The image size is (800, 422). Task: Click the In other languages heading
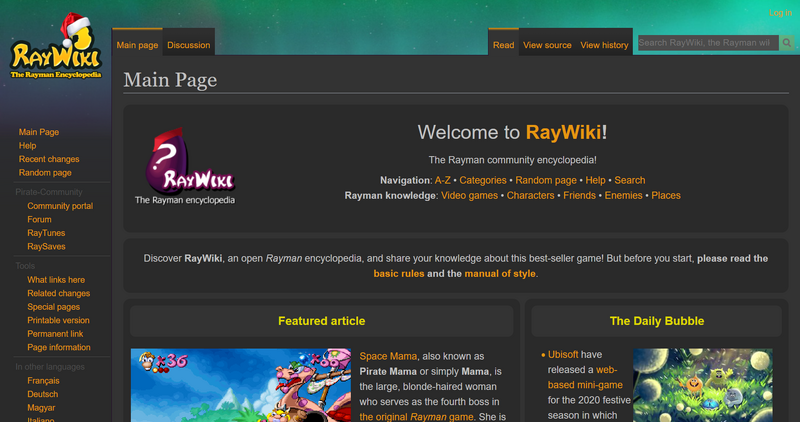(x=50, y=367)
